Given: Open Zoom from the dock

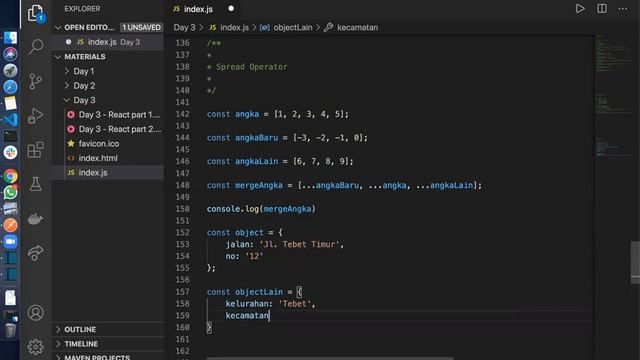Looking at the screenshot, I should pos(10,242).
